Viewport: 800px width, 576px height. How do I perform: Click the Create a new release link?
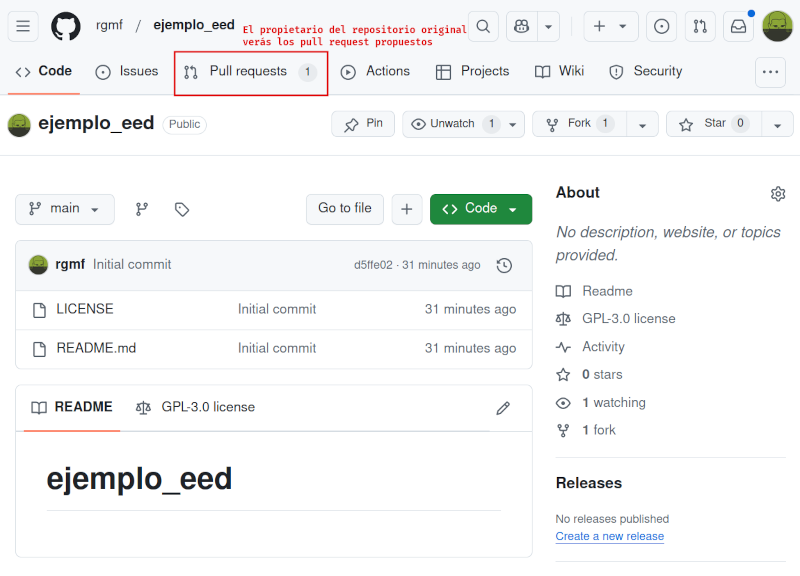(x=610, y=536)
